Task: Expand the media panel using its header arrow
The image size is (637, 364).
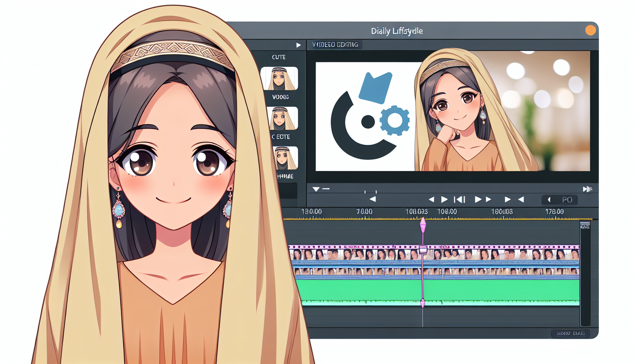Action: (x=298, y=45)
